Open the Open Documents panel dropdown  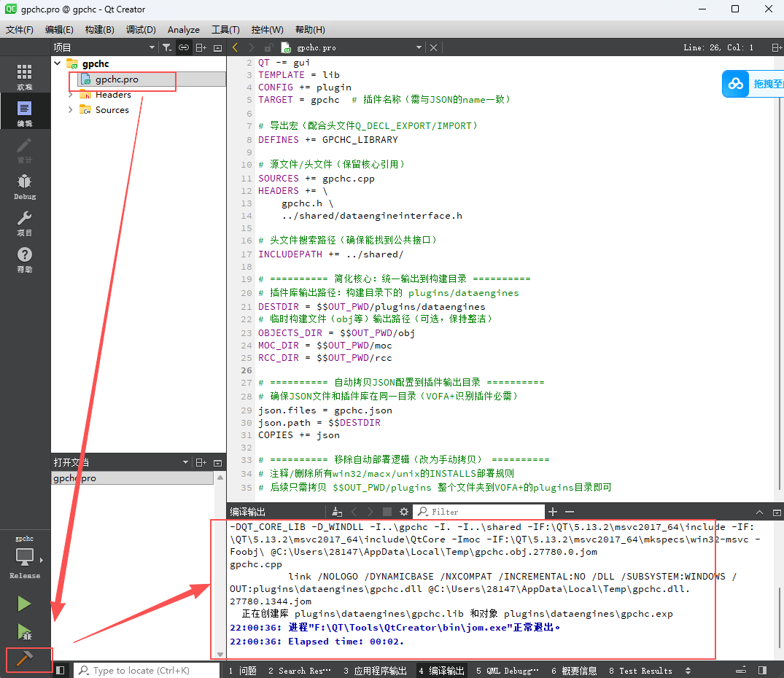[185, 463]
